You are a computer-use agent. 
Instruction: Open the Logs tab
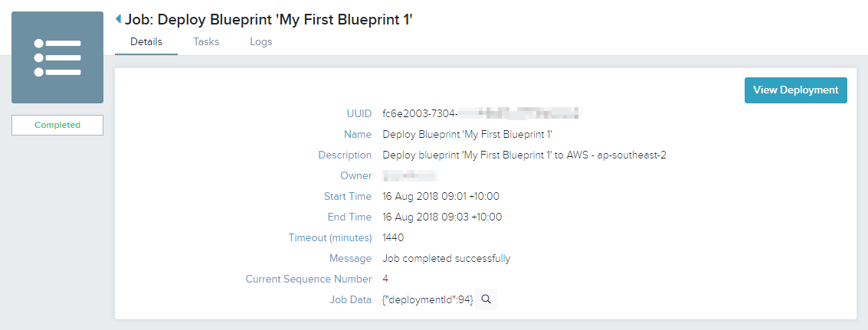pos(260,42)
